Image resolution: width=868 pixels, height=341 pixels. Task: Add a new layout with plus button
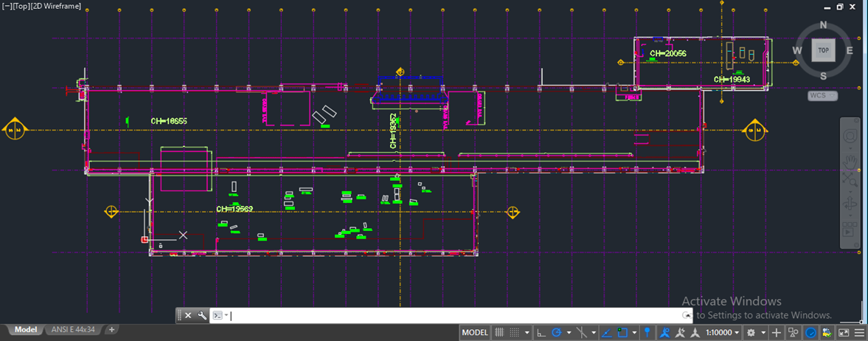pyautogui.click(x=112, y=330)
